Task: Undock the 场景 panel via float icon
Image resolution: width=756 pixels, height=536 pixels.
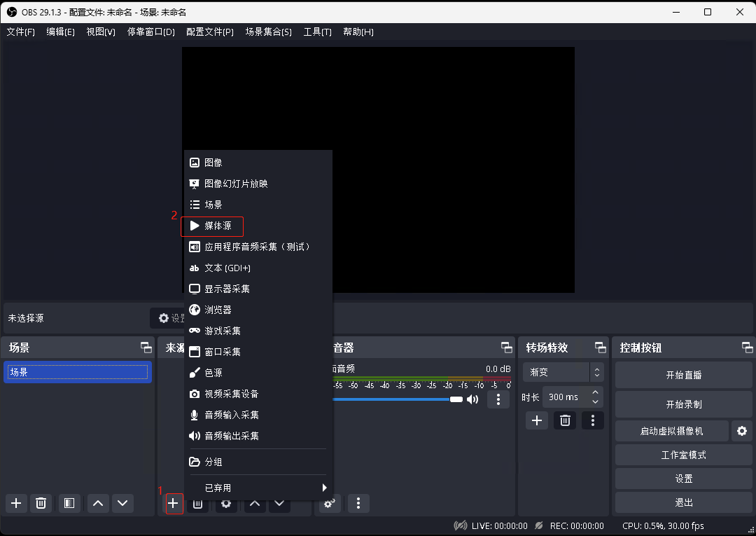Action: [x=146, y=348]
